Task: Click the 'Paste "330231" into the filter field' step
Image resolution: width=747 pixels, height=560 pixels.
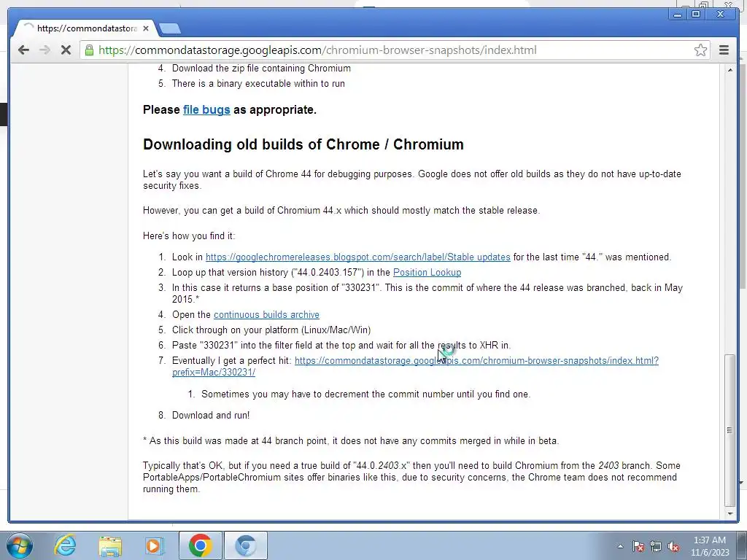Action: coord(341,345)
